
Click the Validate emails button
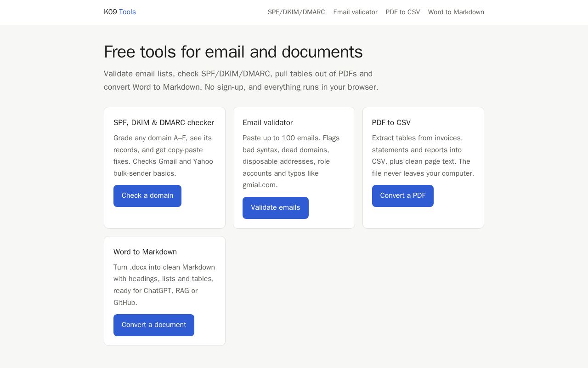point(276,208)
